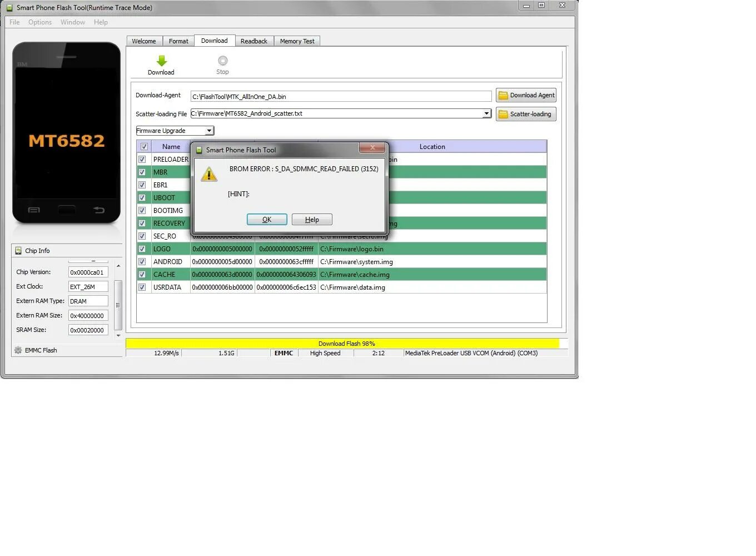
Task: Select the Download tab
Action: click(x=215, y=41)
